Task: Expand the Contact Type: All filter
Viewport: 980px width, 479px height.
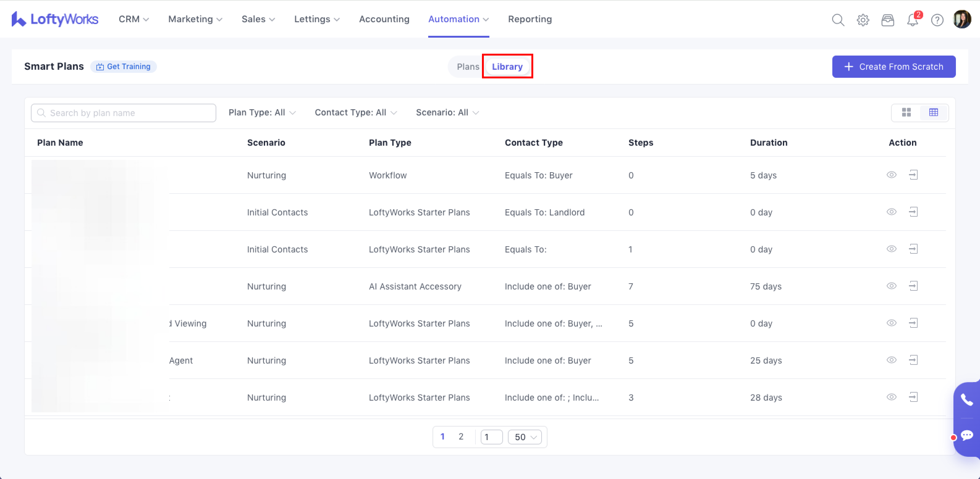Action: click(x=355, y=113)
